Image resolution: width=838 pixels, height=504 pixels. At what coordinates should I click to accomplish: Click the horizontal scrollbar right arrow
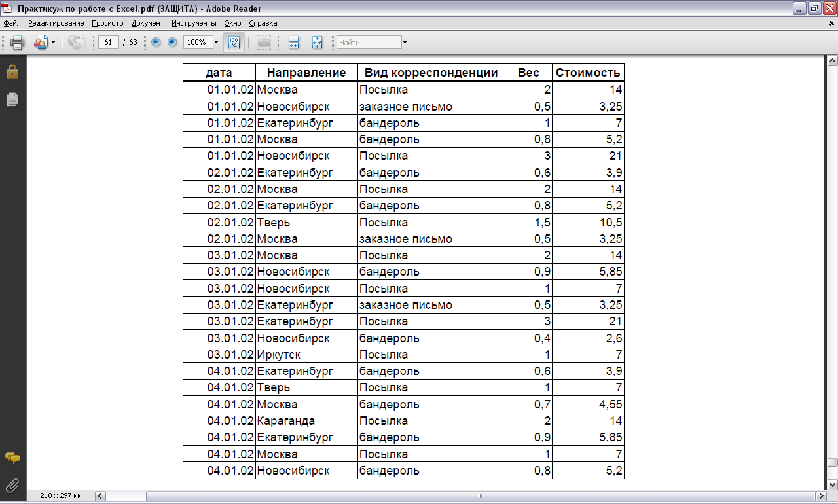tap(820, 495)
